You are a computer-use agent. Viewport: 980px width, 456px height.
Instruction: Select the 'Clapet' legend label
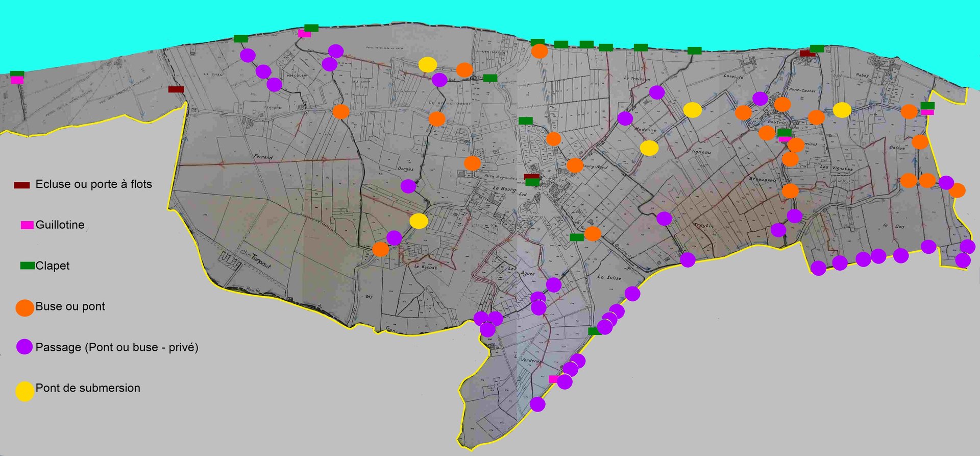[x=53, y=266]
